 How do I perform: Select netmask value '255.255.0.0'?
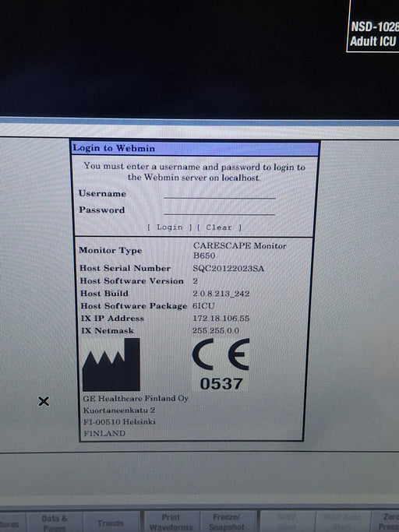point(216,330)
